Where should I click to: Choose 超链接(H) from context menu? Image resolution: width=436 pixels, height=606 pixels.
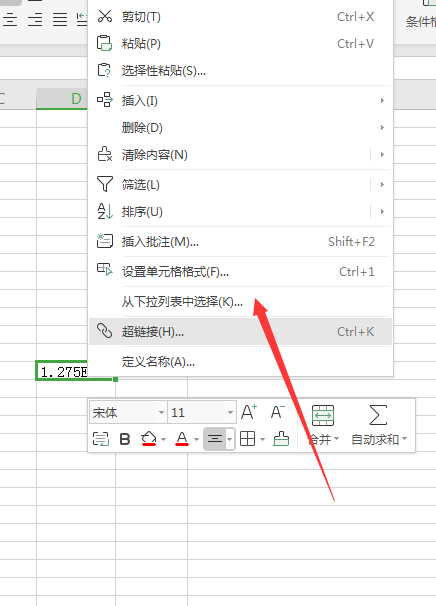click(x=240, y=332)
